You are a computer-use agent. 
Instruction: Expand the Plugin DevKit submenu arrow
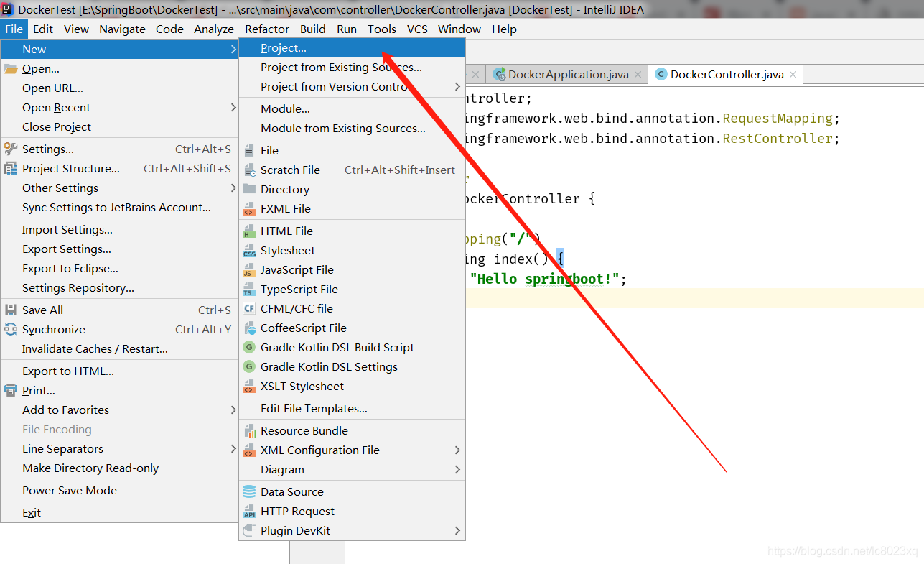coord(458,530)
